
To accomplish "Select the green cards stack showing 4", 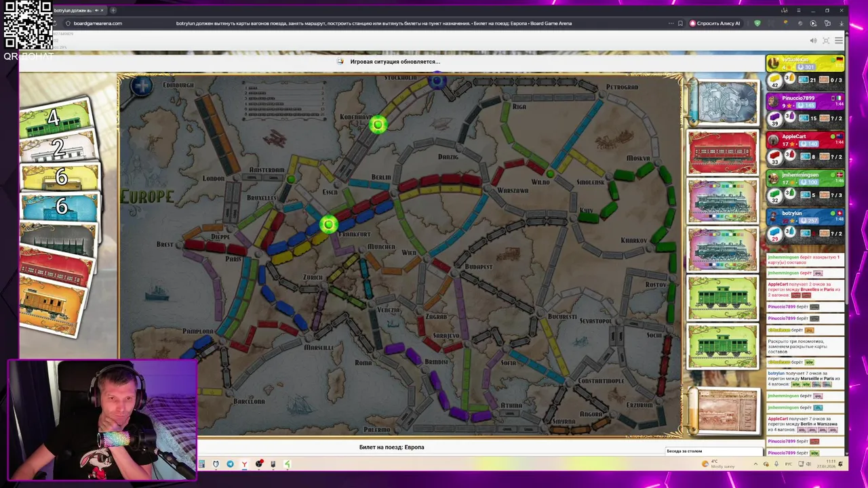I will (56, 119).
